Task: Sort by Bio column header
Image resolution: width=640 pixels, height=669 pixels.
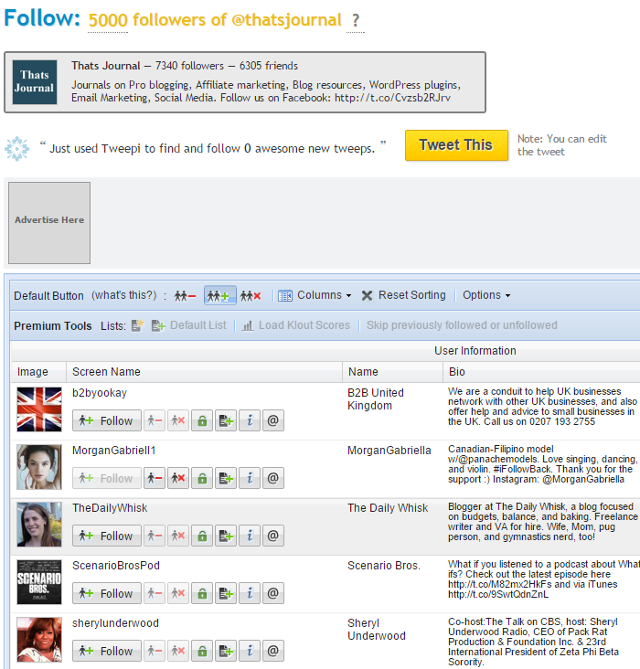Action: point(456,372)
